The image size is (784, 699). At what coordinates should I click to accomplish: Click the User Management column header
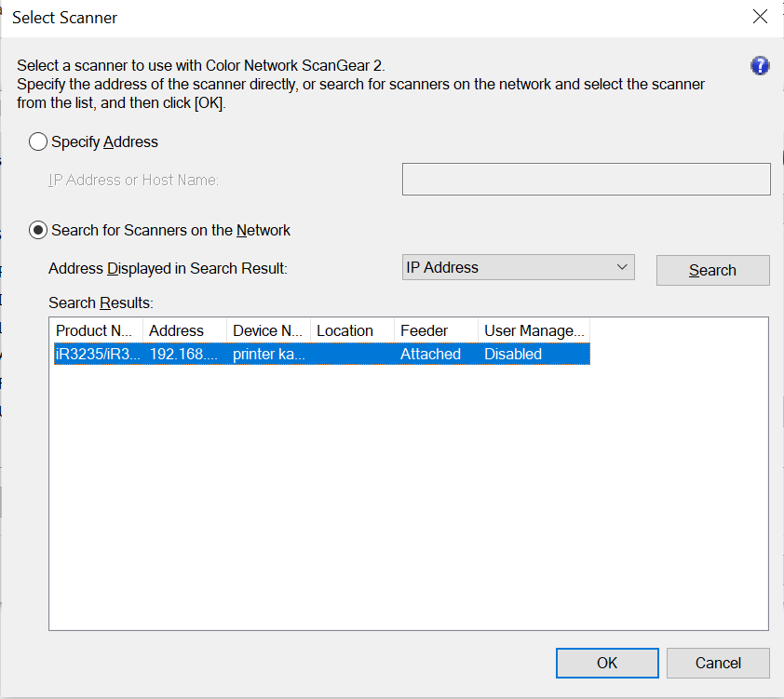click(x=534, y=330)
